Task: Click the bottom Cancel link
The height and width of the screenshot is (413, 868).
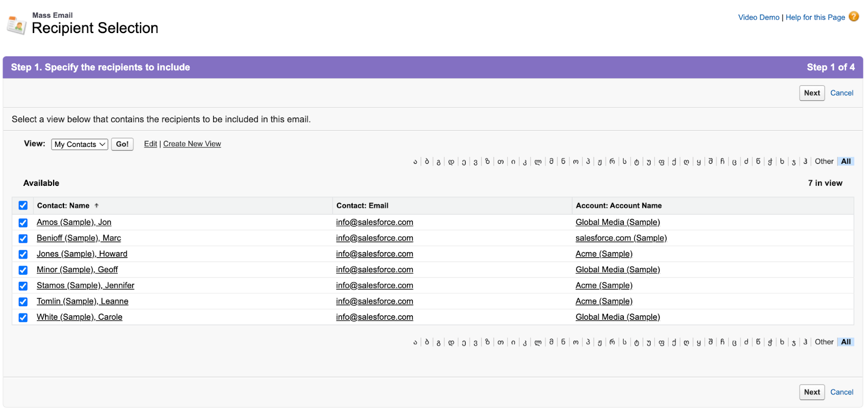Action: (841, 392)
